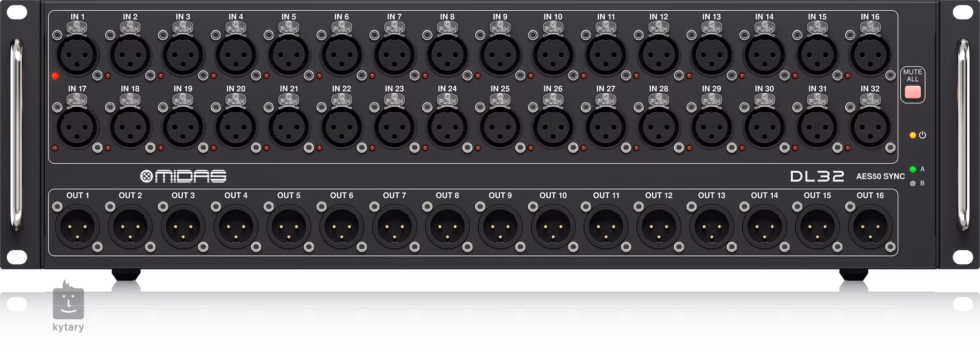This screenshot has height=353, width=980.
Task: Click the left chrome rack handle
Action: [17, 135]
